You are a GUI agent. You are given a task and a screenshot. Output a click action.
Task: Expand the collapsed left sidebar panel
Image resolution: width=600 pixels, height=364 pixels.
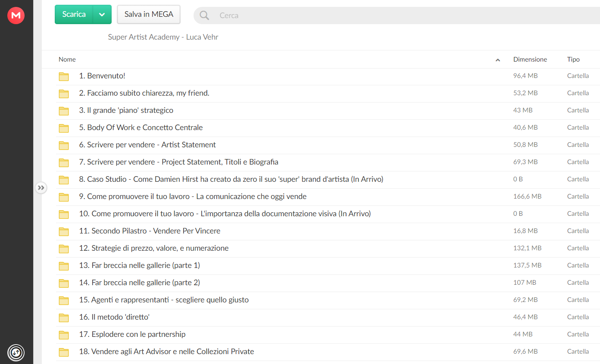pos(41,188)
